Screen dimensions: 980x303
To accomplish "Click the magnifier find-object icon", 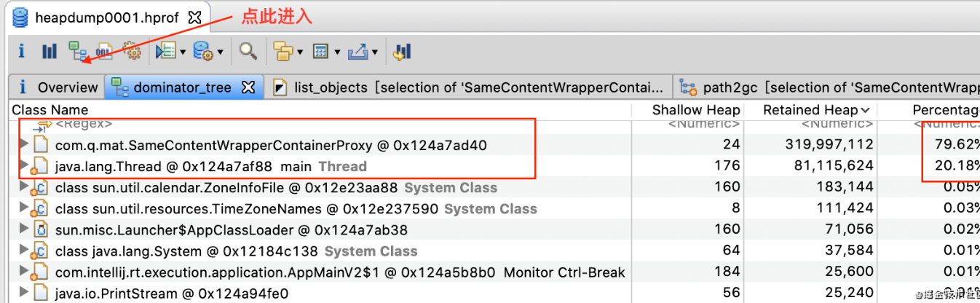I will [x=248, y=51].
